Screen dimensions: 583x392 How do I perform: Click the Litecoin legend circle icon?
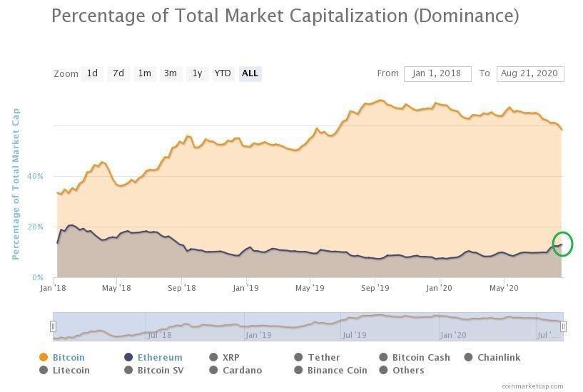click(44, 370)
